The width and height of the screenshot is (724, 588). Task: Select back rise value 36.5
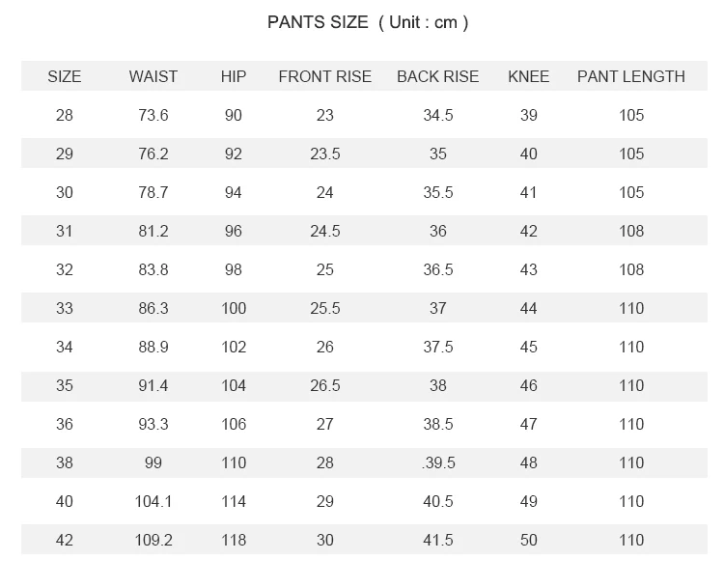point(438,269)
